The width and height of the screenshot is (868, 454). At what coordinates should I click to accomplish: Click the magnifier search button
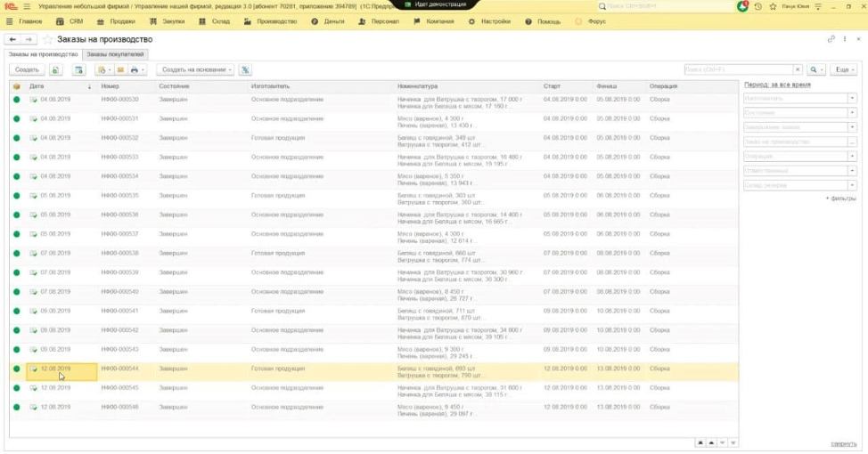(816, 69)
